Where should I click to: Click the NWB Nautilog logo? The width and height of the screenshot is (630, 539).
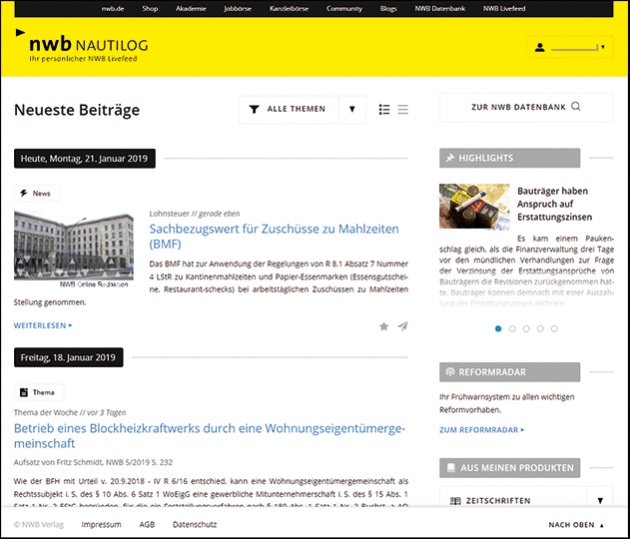click(x=92, y=47)
